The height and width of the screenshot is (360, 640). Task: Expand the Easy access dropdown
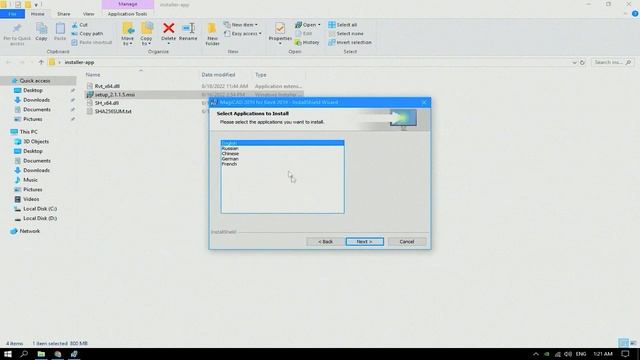click(x=243, y=33)
